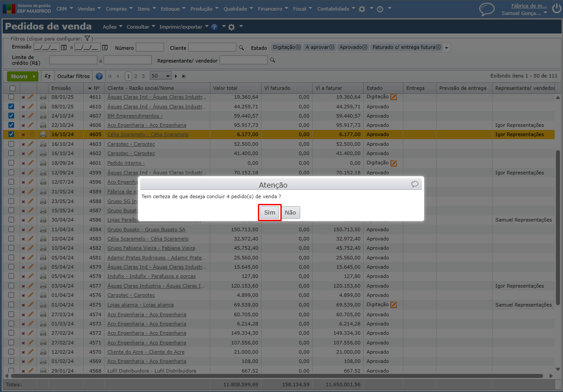Viewport: 563px width, 392px height.
Task: Open the Financeiro menu
Action: [273, 9]
